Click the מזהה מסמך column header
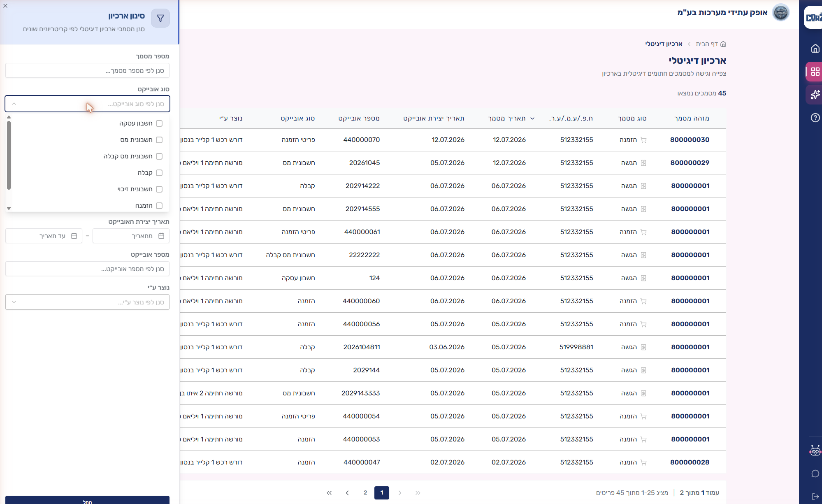822x504 pixels. click(x=692, y=118)
